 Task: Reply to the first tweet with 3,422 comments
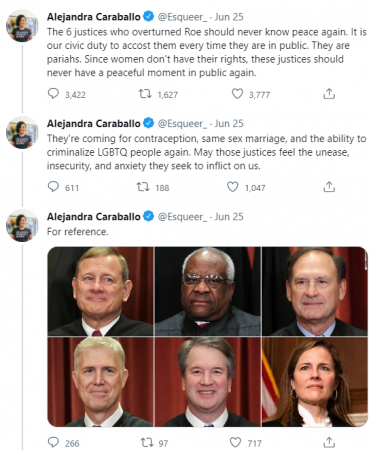(x=53, y=94)
